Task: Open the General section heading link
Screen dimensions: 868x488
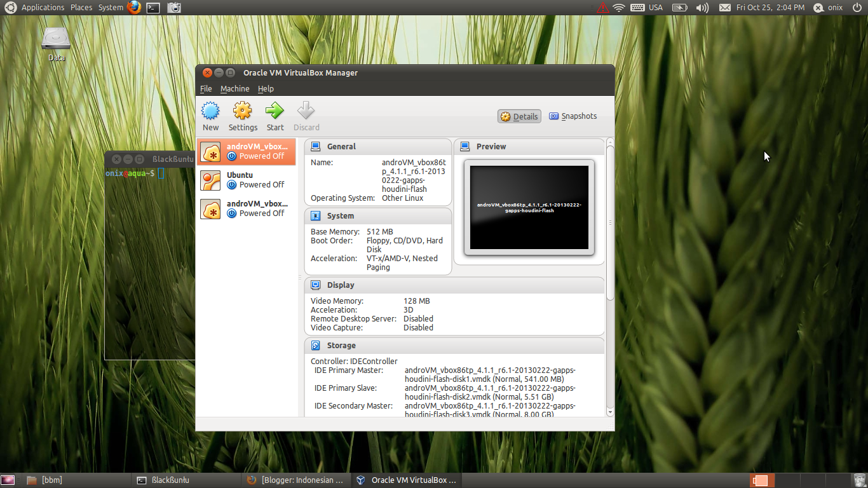Action: 341,147
